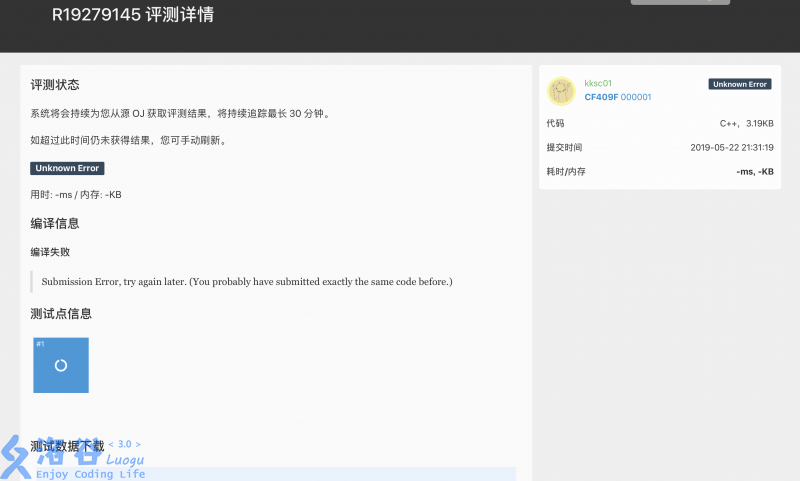
Task: Click the 测试点信息 section heading
Action: pyautogui.click(x=61, y=313)
